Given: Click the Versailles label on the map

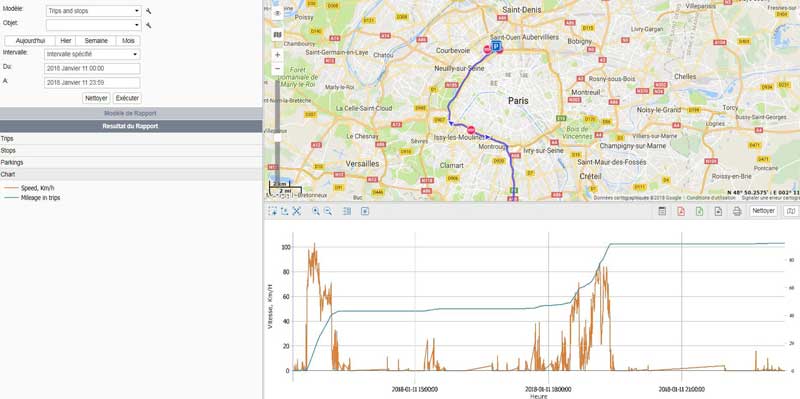Looking at the screenshot, I should click(x=362, y=164).
